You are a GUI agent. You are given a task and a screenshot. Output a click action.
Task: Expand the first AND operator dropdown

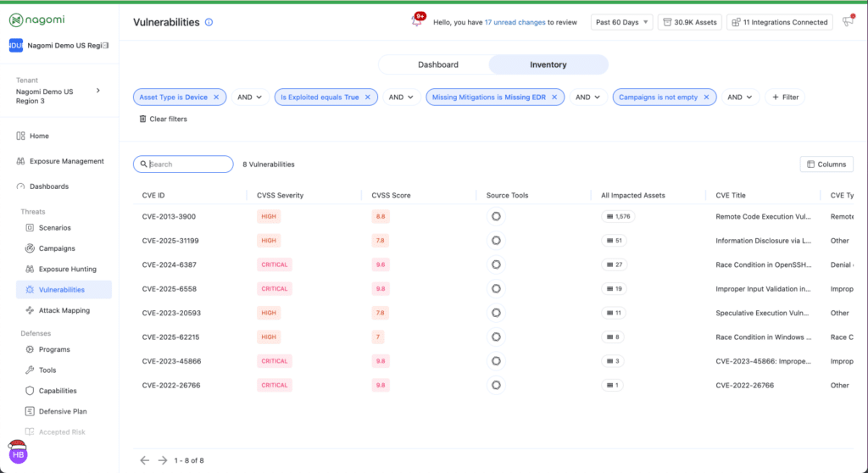pyautogui.click(x=249, y=97)
